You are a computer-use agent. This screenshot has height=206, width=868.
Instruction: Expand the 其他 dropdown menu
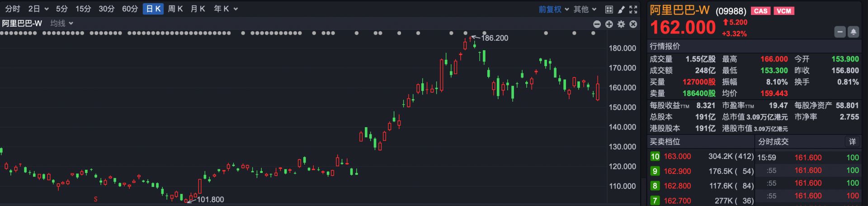point(585,9)
